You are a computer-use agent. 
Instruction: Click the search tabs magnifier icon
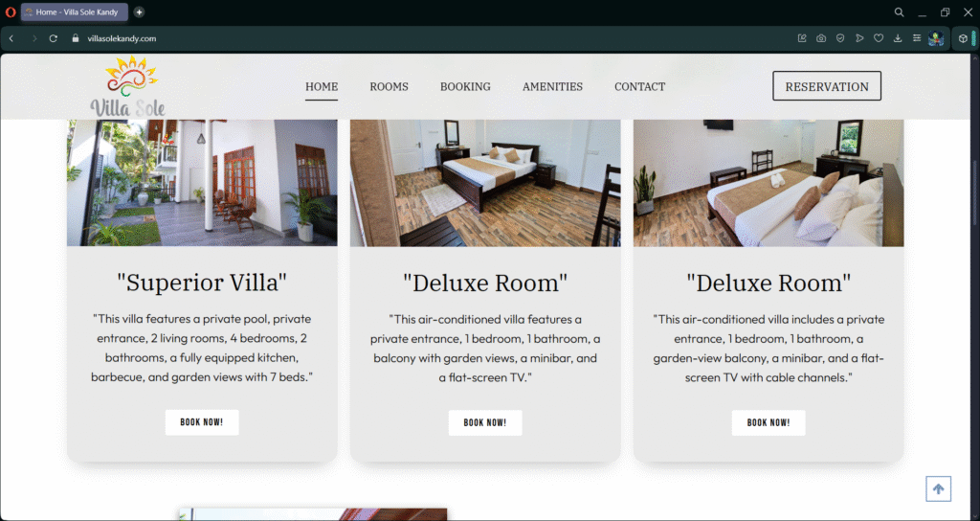[899, 11]
